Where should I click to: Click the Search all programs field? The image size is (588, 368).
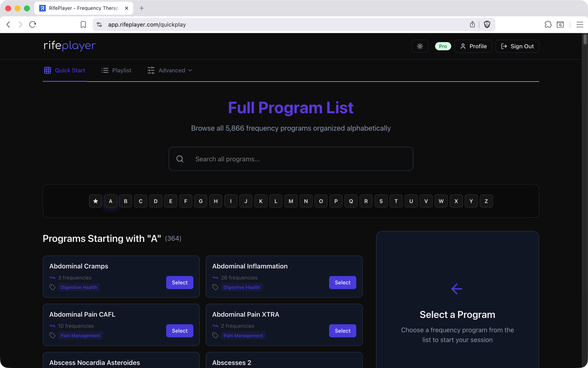[x=291, y=159]
